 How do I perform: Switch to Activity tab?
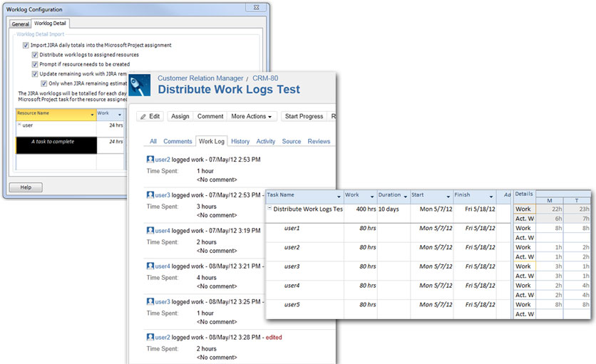coord(266,141)
